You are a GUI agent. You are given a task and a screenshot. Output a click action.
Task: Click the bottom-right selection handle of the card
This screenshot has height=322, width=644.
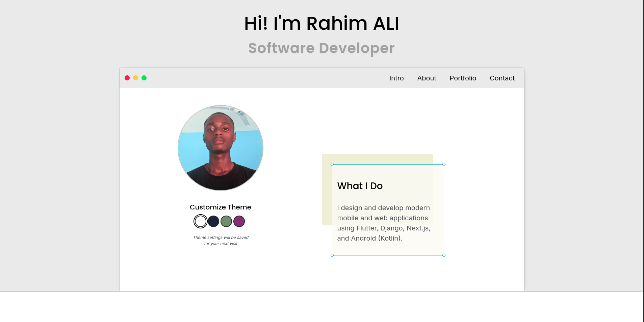click(444, 255)
